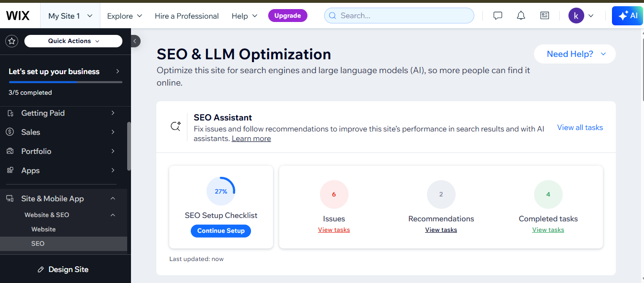Open the Explore menu
This screenshot has width=644, height=283.
[124, 16]
